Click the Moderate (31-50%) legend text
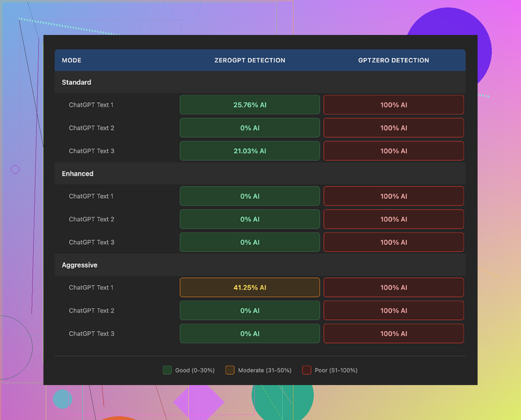The height and width of the screenshot is (420, 521). [x=265, y=370]
